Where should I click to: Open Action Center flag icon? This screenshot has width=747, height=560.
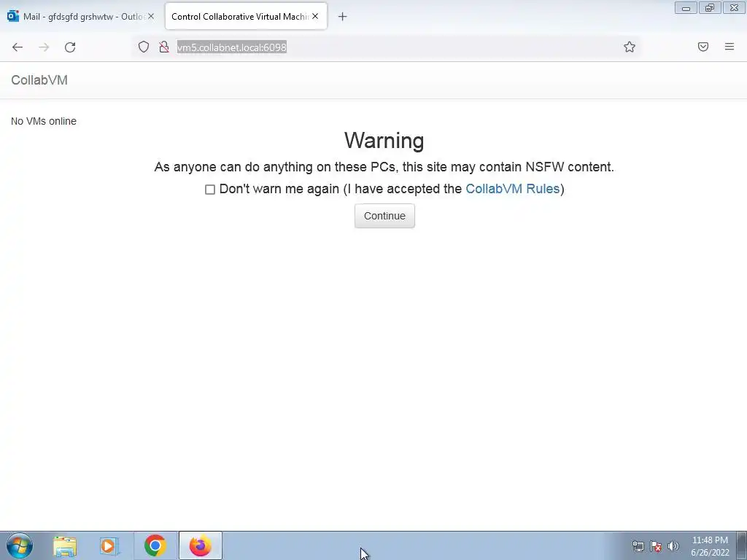click(656, 546)
